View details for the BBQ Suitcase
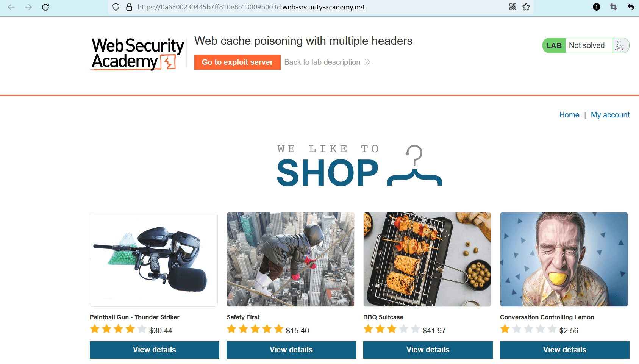This screenshot has width=639, height=364. pyautogui.click(x=428, y=350)
